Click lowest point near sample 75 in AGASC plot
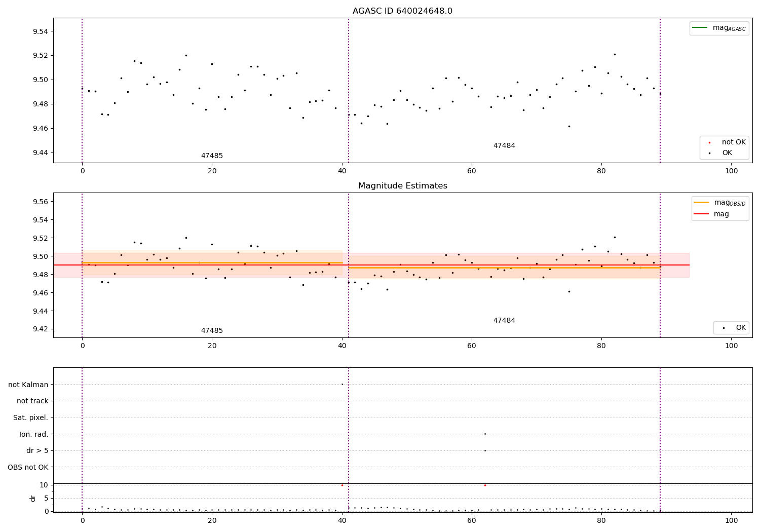This screenshot has height=532, width=760. (x=569, y=126)
